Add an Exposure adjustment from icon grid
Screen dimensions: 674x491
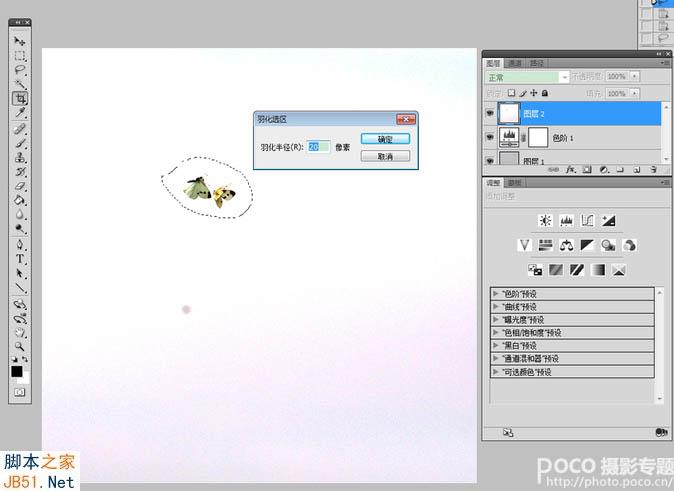[x=609, y=221]
